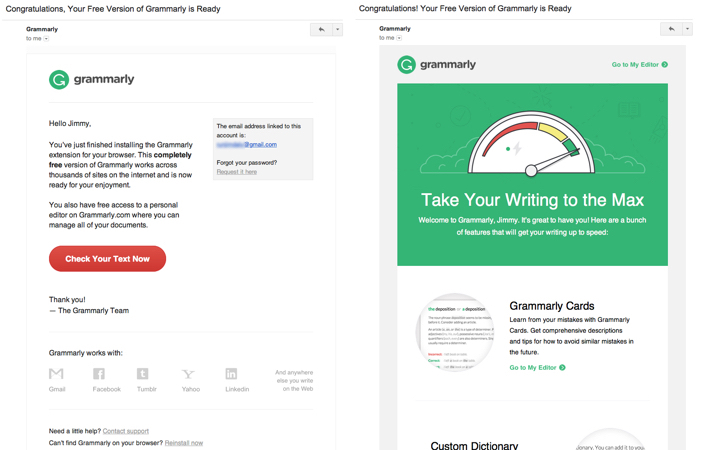Expand recipient details next to 'to me' on left
702x450 pixels.
pos(47,39)
